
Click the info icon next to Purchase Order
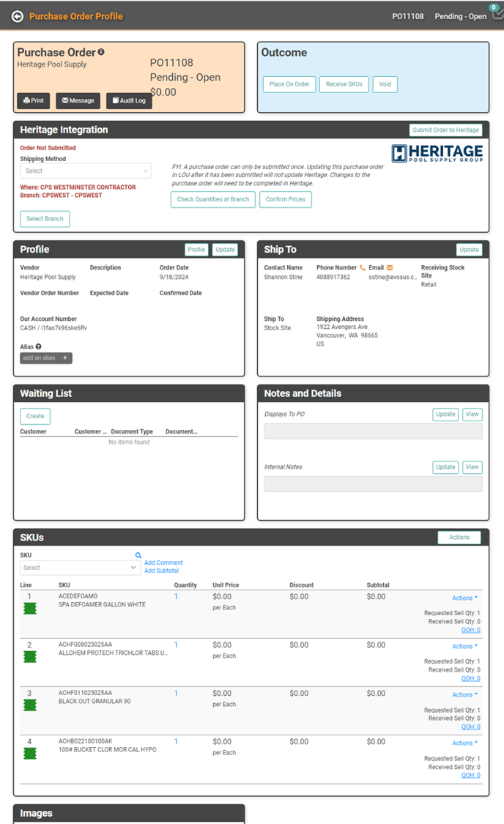click(x=101, y=52)
